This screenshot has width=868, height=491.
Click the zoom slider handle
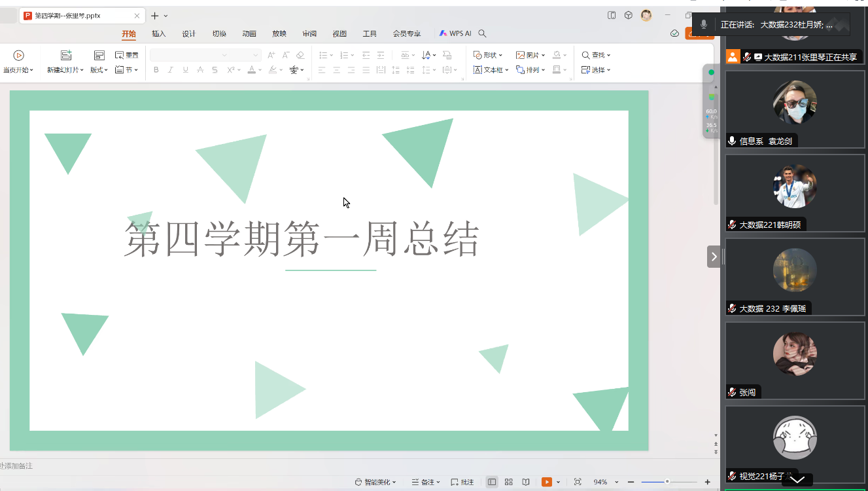click(x=667, y=482)
